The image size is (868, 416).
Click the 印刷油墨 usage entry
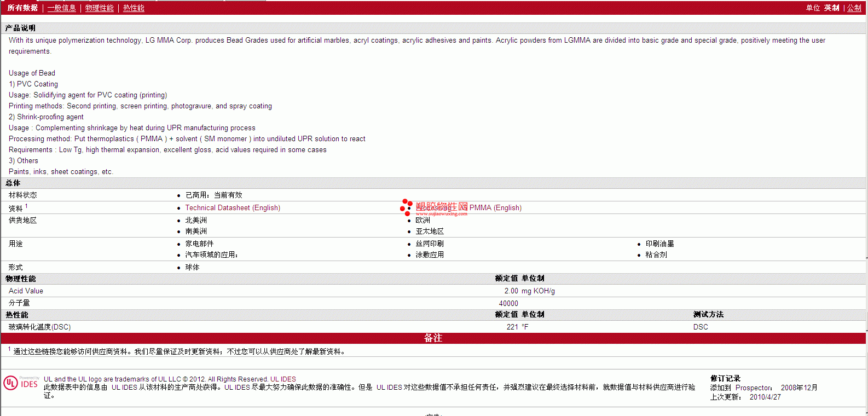tap(659, 244)
